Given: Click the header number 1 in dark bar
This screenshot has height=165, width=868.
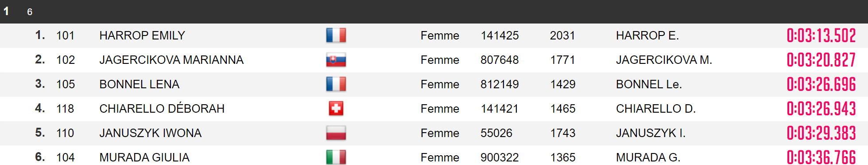Looking at the screenshot, I should 6,11.
